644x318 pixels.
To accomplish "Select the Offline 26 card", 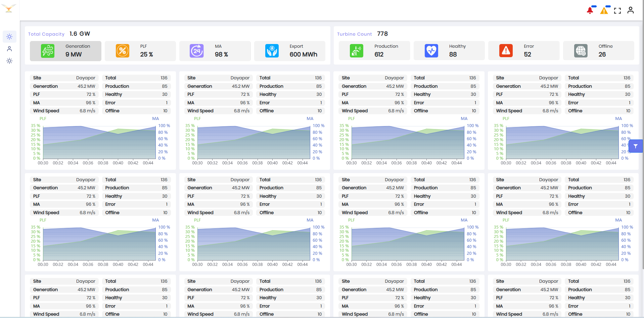I will pyautogui.click(x=599, y=51).
